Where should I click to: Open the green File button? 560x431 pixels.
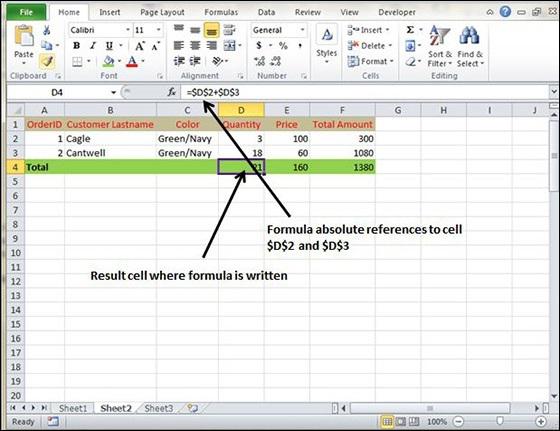tap(26, 12)
